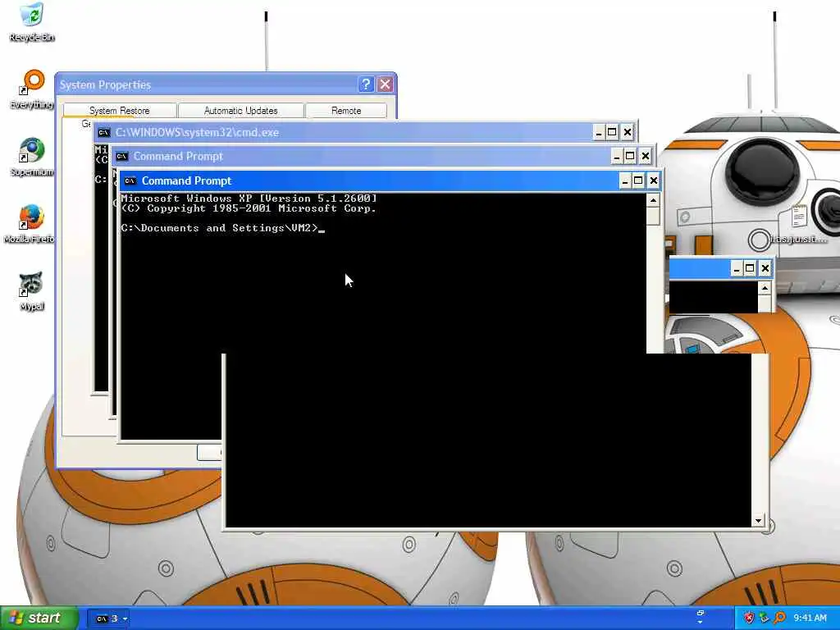Viewport: 840px width, 630px height.
Task: Click the Show Desktop icon on taskbar
Action: point(701,614)
